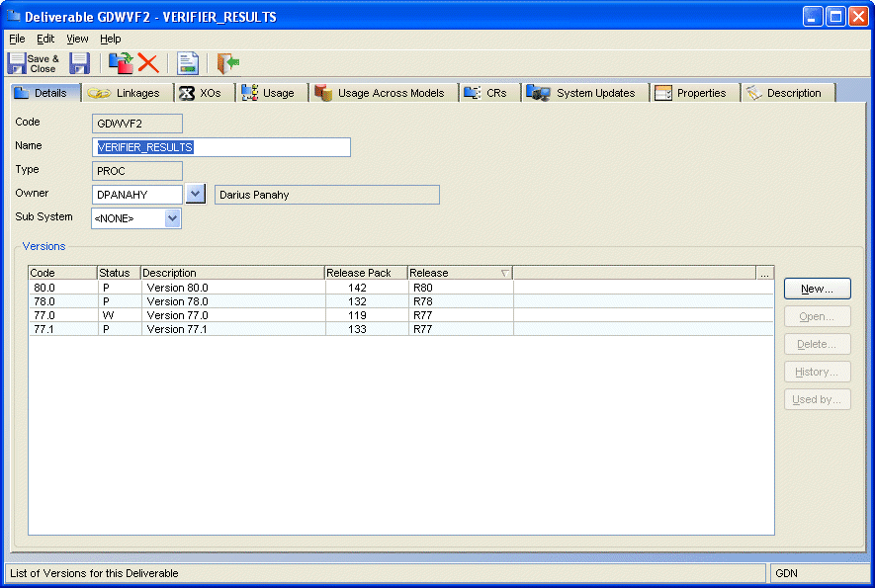Click the Name input field
This screenshot has width=875, height=588.
(221, 147)
